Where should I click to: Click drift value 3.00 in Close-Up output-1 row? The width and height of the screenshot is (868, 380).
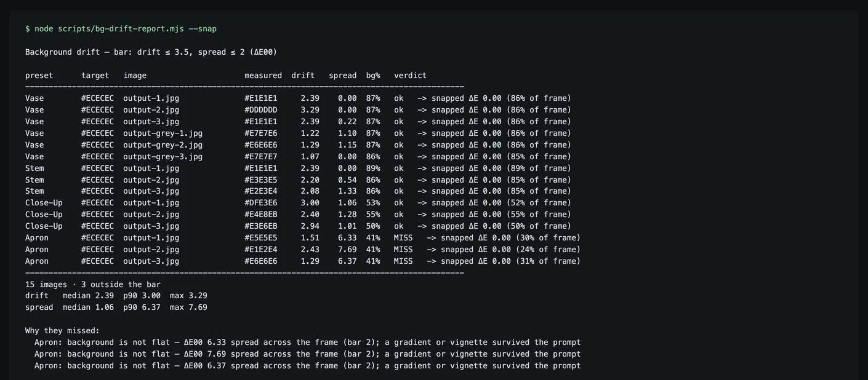310,203
